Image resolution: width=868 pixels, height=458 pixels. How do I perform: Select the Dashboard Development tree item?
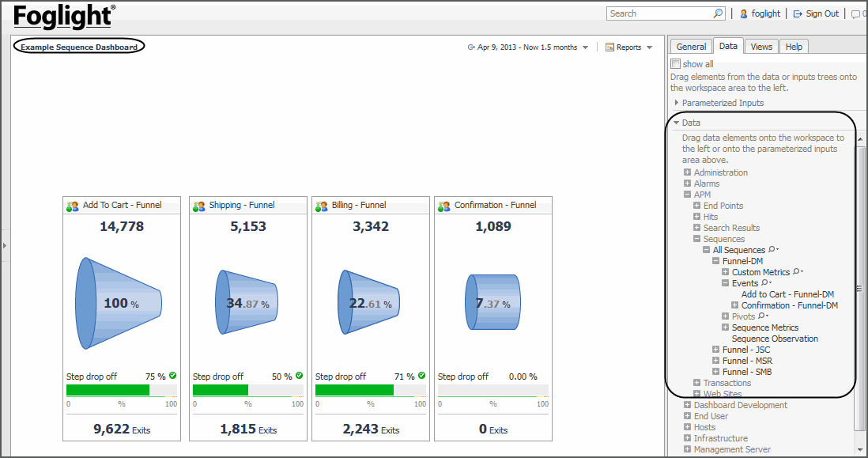tap(741, 405)
